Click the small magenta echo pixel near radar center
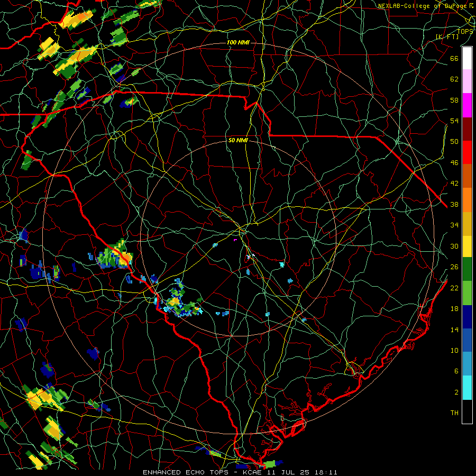Screen dimensions: 476x476 tap(235, 240)
